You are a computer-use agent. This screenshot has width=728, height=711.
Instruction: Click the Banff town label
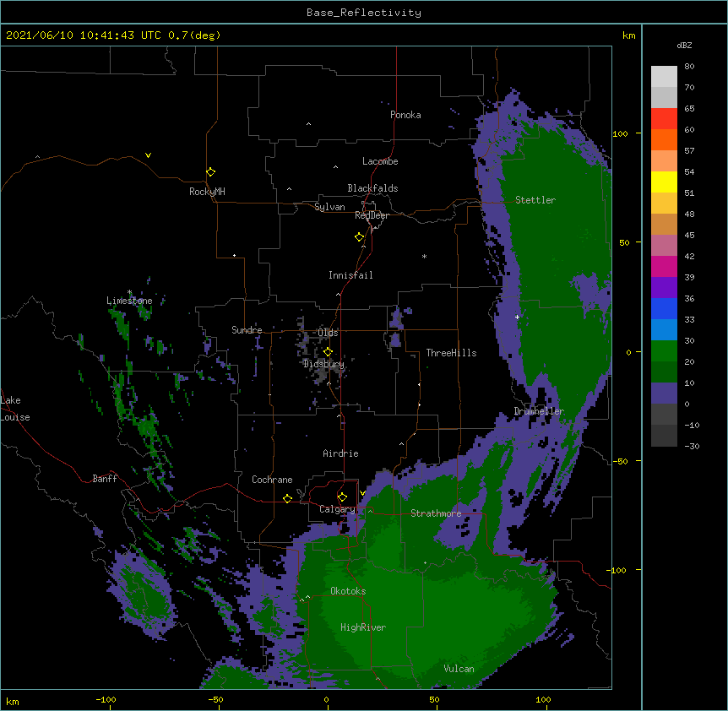coord(105,479)
